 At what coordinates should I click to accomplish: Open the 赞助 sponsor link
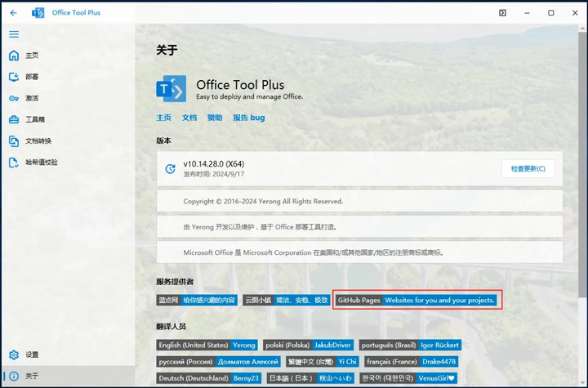click(x=215, y=118)
